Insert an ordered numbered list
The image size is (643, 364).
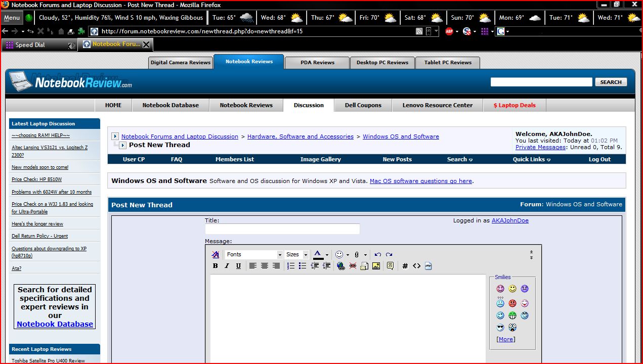291,266
